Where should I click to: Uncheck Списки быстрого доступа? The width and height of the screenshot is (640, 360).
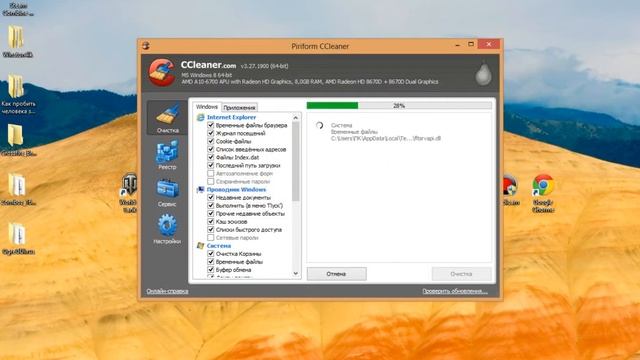click(x=211, y=229)
